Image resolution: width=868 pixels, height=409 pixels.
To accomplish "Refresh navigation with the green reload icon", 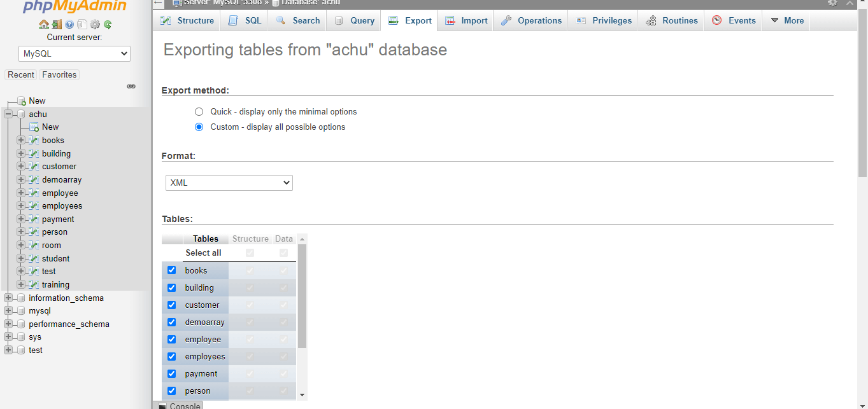I will [x=107, y=24].
